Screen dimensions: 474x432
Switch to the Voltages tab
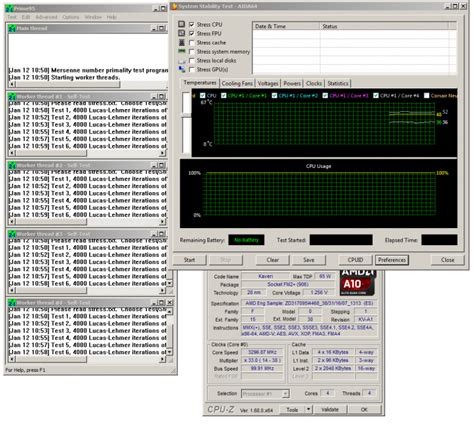(x=268, y=84)
